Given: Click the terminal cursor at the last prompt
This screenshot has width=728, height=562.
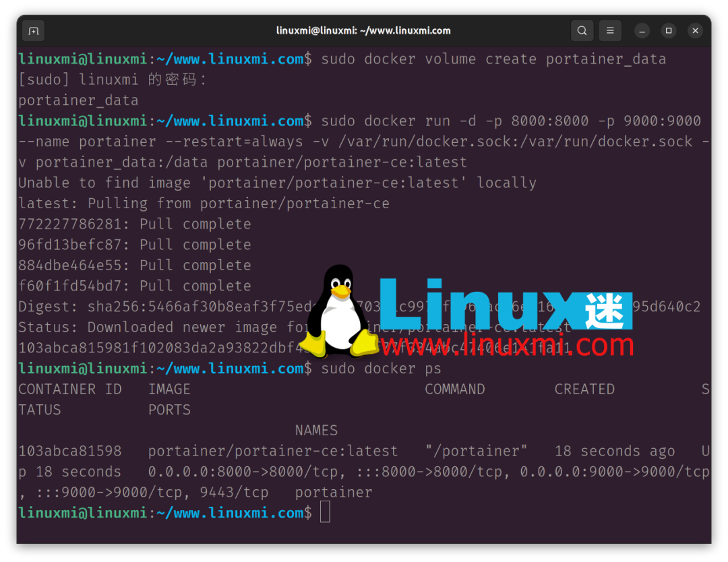Looking at the screenshot, I should (325, 512).
